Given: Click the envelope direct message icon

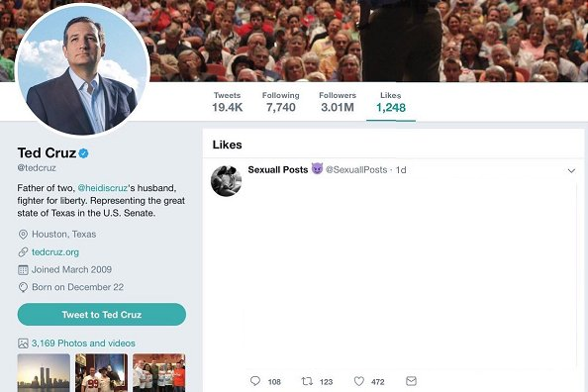Looking at the screenshot, I should pyautogui.click(x=411, y=381).
